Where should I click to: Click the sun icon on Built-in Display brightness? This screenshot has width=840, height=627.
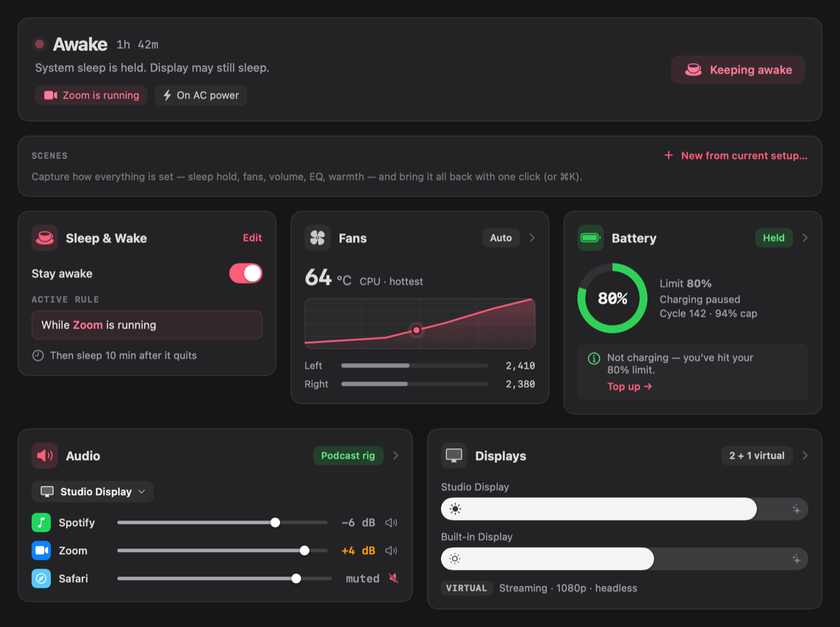pyautogui.click(x=455, y=559)
